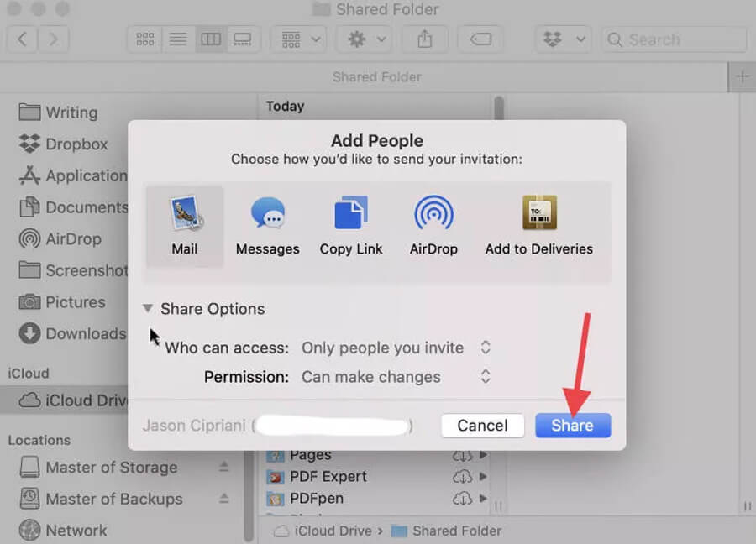Select Master of Backups in sidebar
The image size is (756, 544).
[113, 499]
